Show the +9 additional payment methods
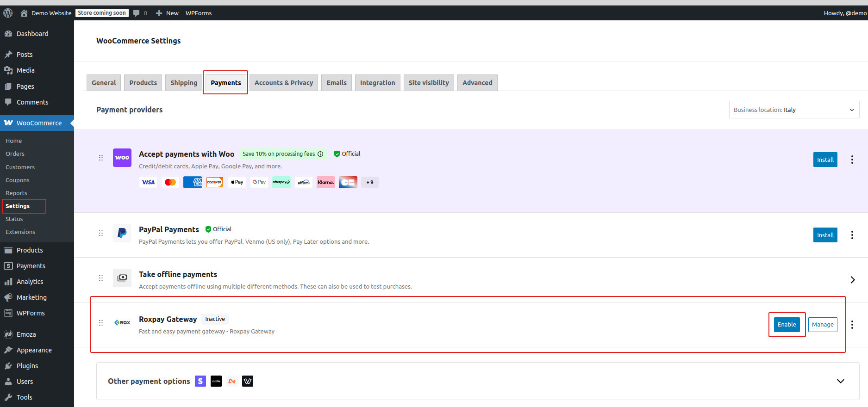Viewport: 868px width, 407px height. tap(369, 182)
